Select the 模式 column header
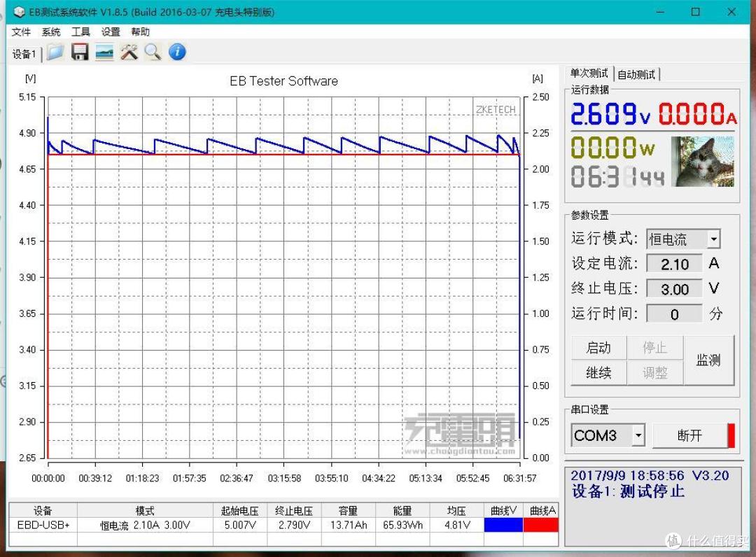This screenshot has width=756, height=557. [x=145, y=510]
